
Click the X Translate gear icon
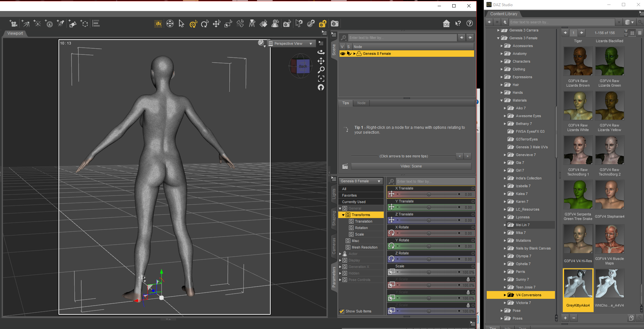[473, 189]
